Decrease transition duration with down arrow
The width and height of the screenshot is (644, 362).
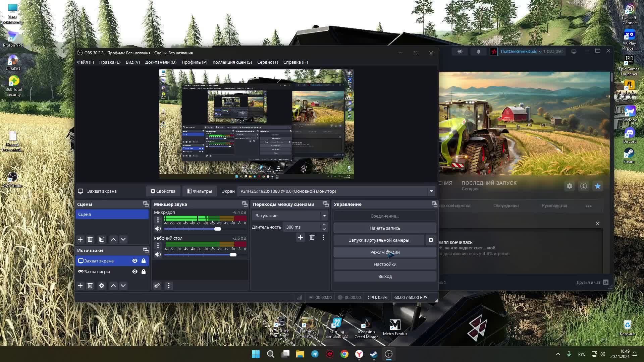tap(324, 230)
